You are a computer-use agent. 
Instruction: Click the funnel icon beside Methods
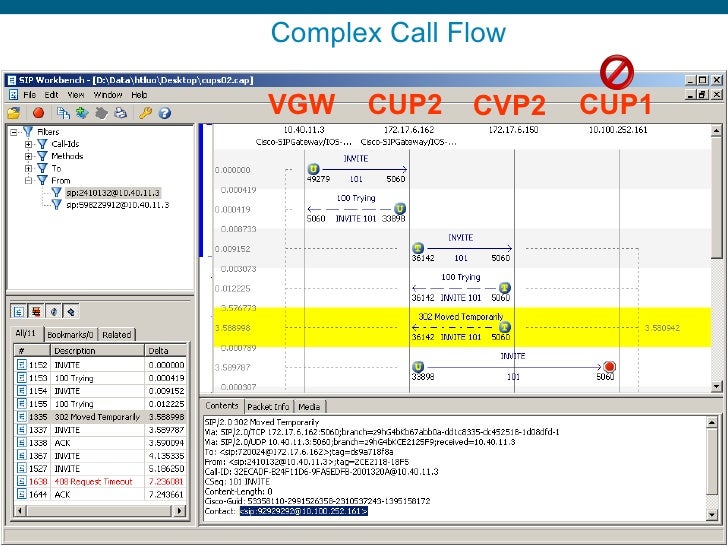point(42,156)
